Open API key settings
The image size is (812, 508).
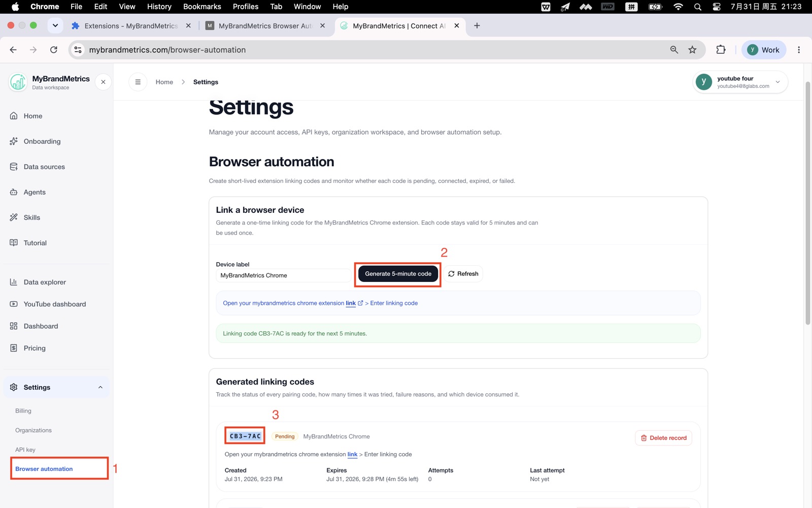(x=25, y=450)
